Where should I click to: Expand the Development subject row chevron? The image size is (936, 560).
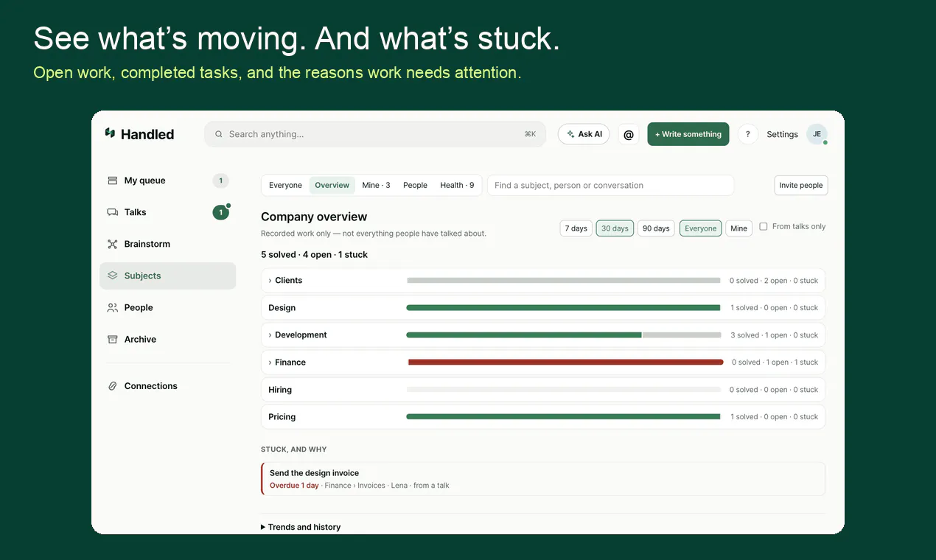[x=270, y=335]
